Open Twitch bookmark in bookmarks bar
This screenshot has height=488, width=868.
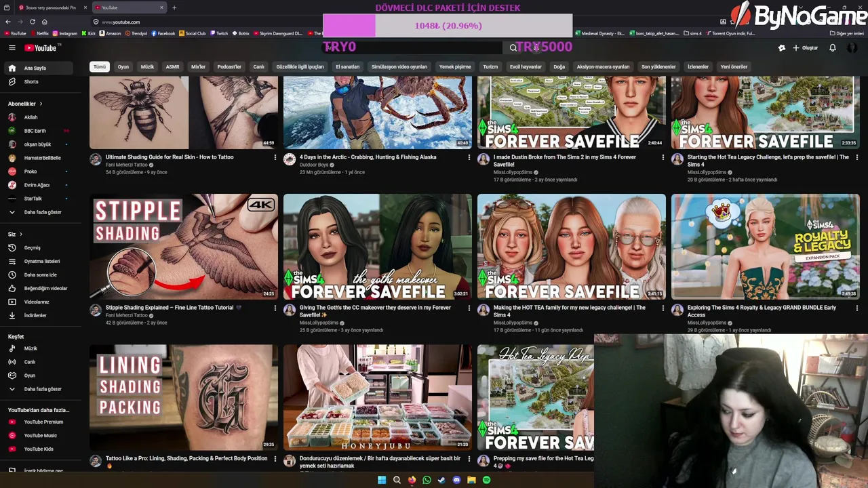click(x=219, y=33)
